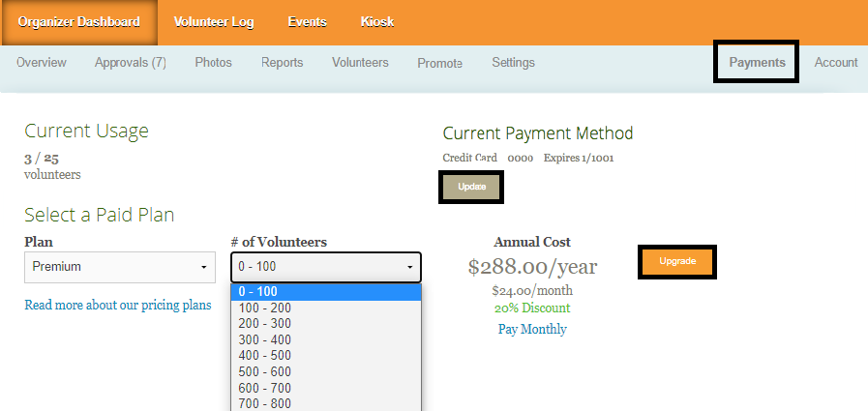Collapse the # of Volunteers dropdown
The width and height of the screenshot is (868, 411).
tap(326, 267)
